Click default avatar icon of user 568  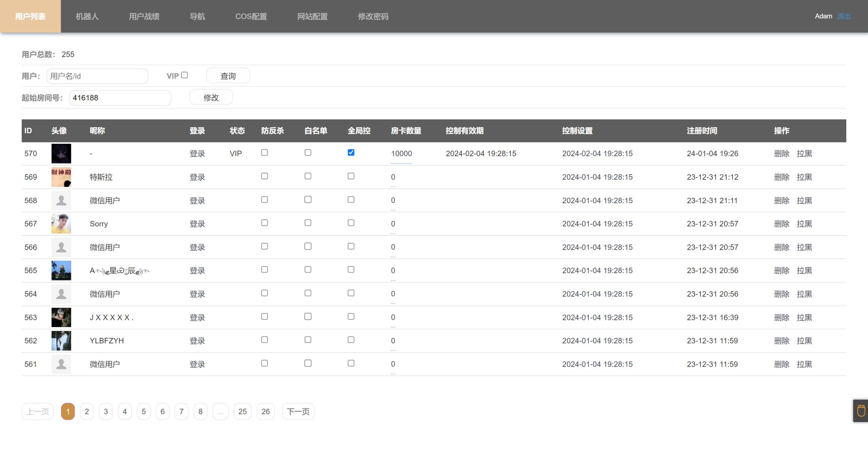pyautogui.click(x=61, y=200)
